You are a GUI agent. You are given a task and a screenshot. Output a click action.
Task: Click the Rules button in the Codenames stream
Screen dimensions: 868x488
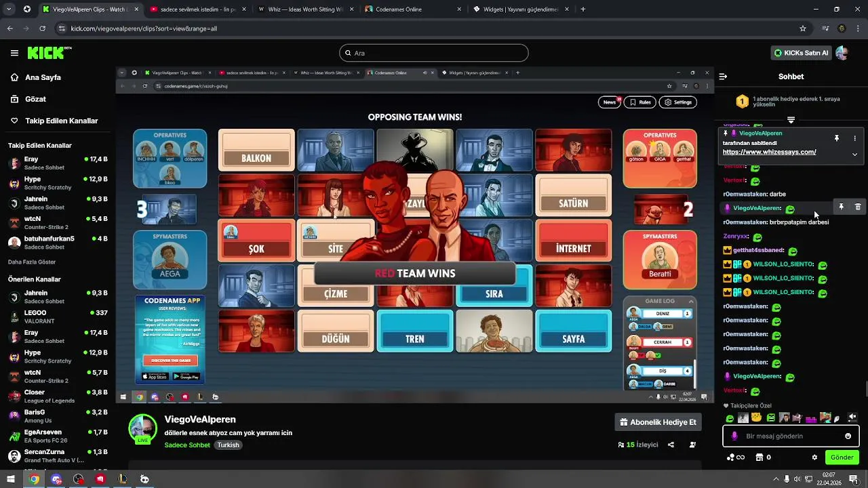[639, 102]
